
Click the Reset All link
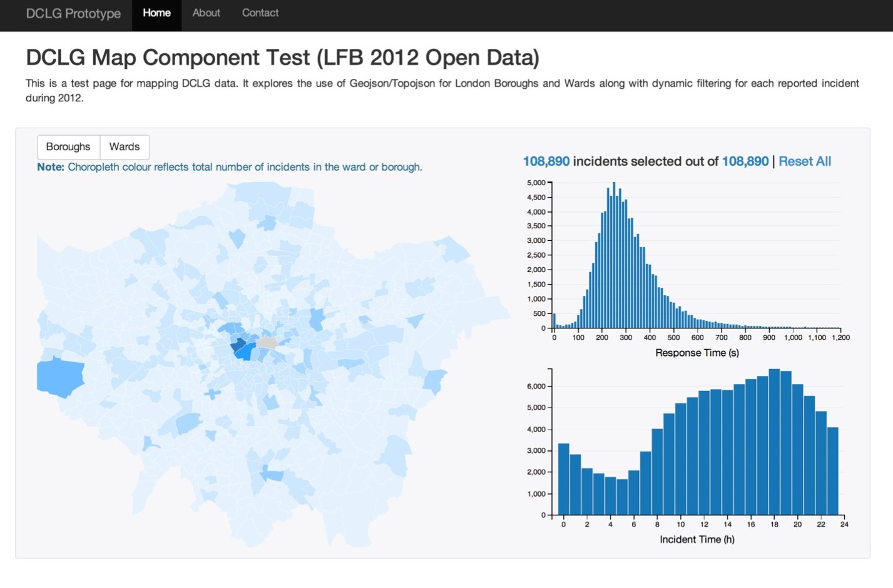click(805, 161)
